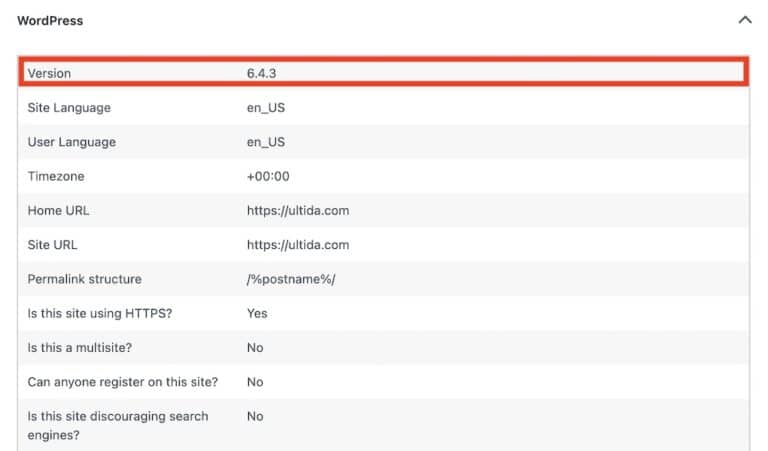The image size is (768, 451).
Task: Click 'Can anyone register on this site?' label
Action: pos(122,382)
